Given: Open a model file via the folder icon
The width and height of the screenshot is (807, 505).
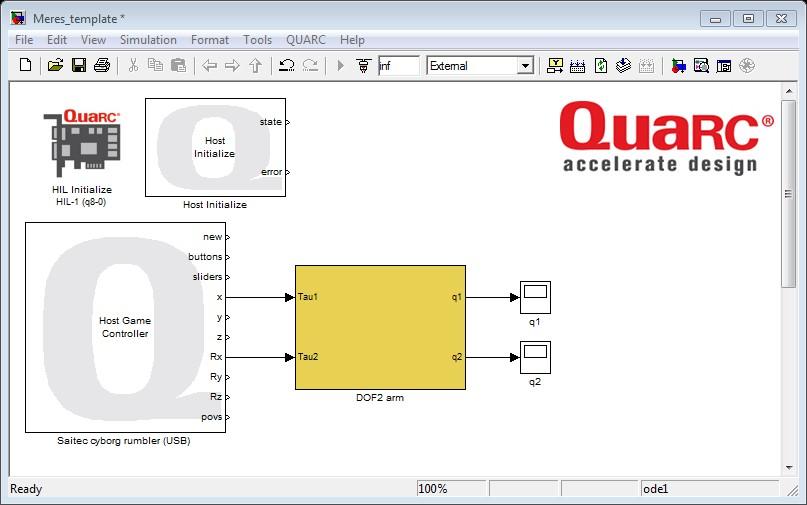Looking at the screenshot, I should [x=55, y=65].
